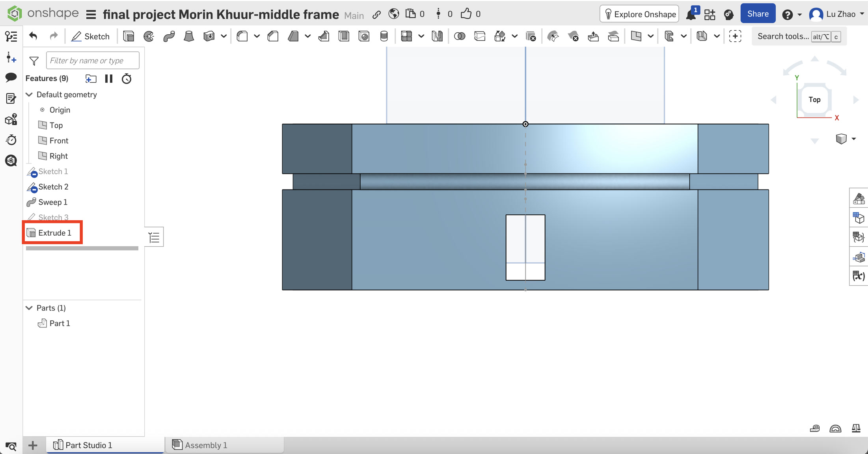Viewport: 868px width, 454px height.
Task: Add a folder to feature list
Action: click(91, 79)
